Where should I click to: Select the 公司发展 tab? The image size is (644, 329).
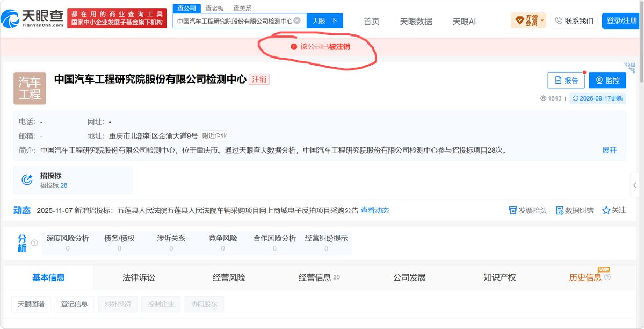tap(409, 277)
